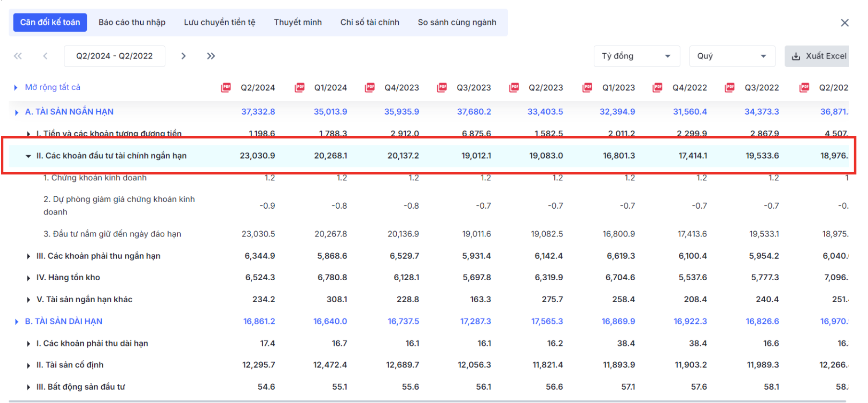868x403 pixels.
Task: Click value 6,344.9 in short-term receivables row
Action: pyautogui.click(x=260, y=256)
